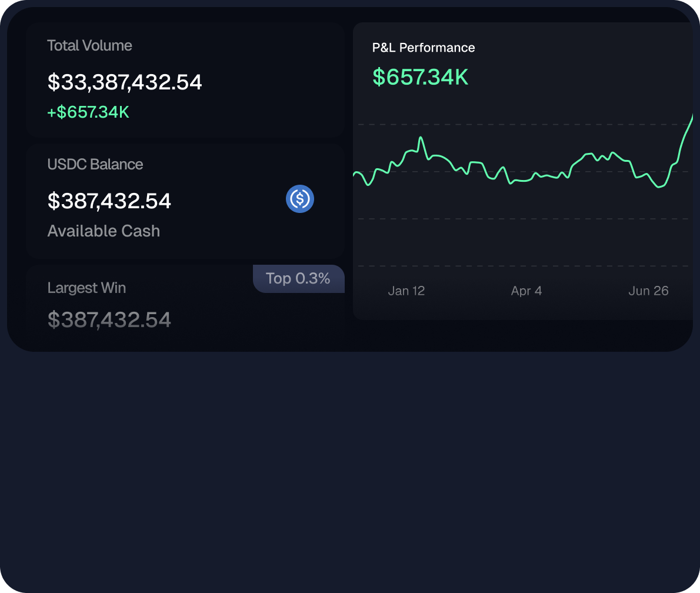Click the USDC coin icon
Image resolution: width=700 pixels, height=593 pixels.
(x=300, y=199)
